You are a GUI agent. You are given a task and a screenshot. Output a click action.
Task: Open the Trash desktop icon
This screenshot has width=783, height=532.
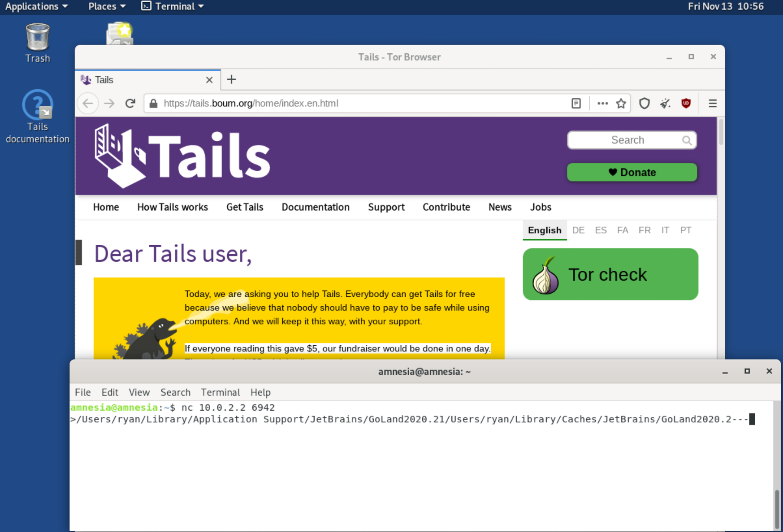(38, 43)
